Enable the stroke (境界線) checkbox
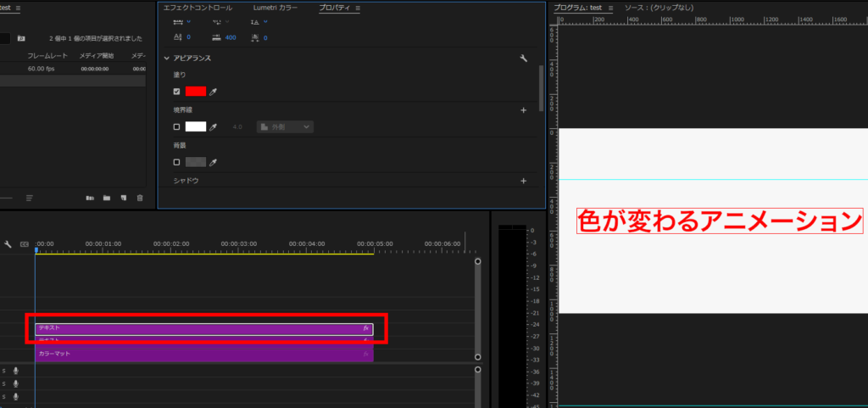Viewport: 868px width, 408px height. pyautogui.click(x=176, y=126)
